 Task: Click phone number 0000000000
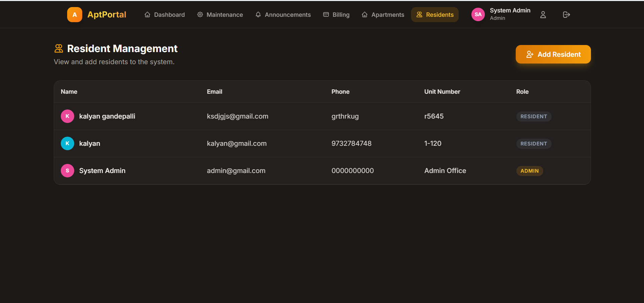(x=353, y=171)
